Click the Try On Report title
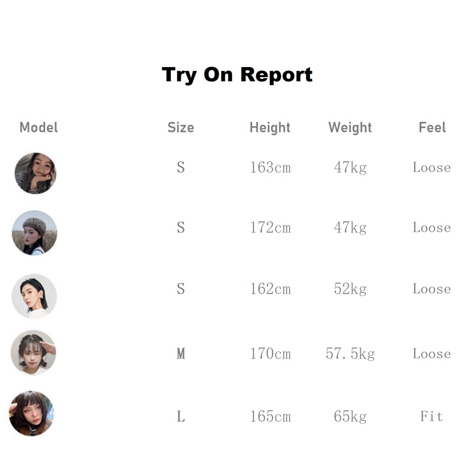The height and width of the screenshot is (476, 476). point(237,75)
